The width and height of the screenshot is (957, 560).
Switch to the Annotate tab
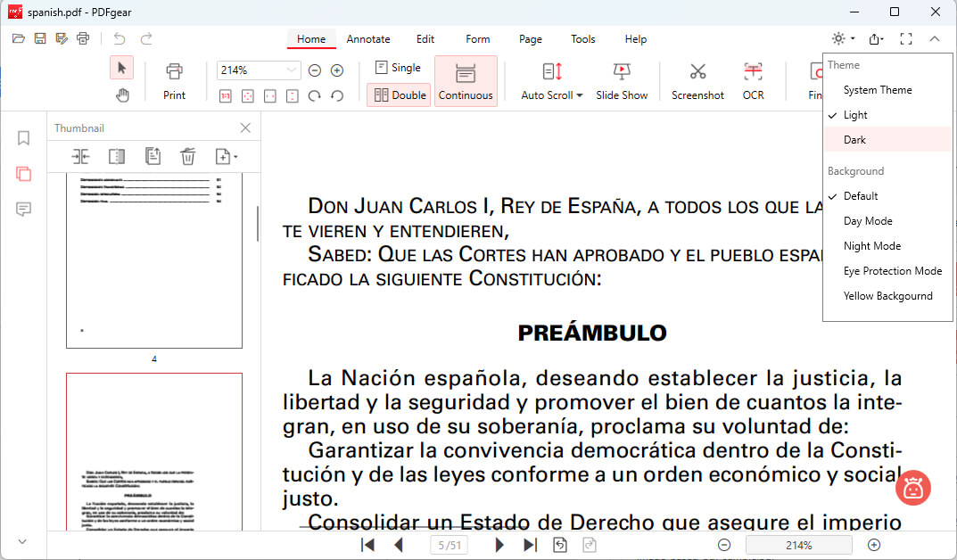pos(368,39)
